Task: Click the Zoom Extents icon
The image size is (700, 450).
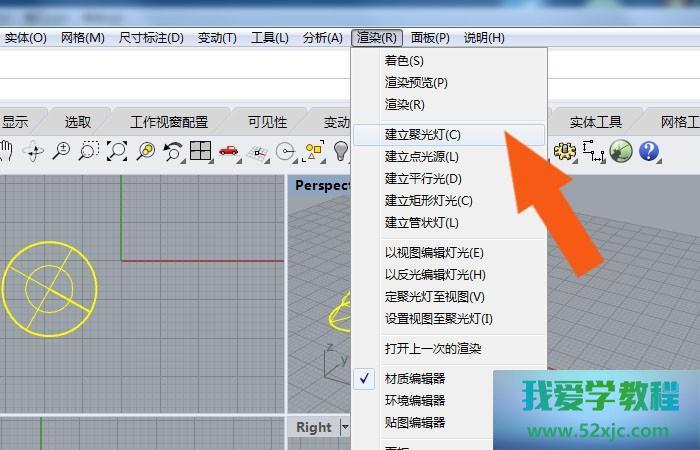Action: click(x=118, y=151)
